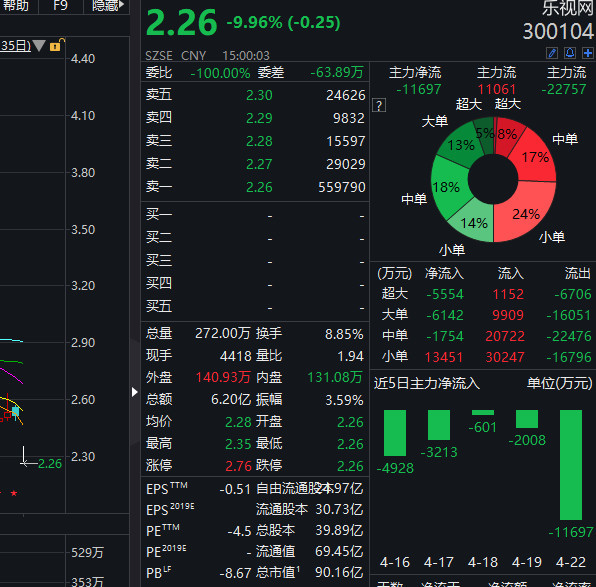Click the white arrow panel collapse handle

click(134, 392)
